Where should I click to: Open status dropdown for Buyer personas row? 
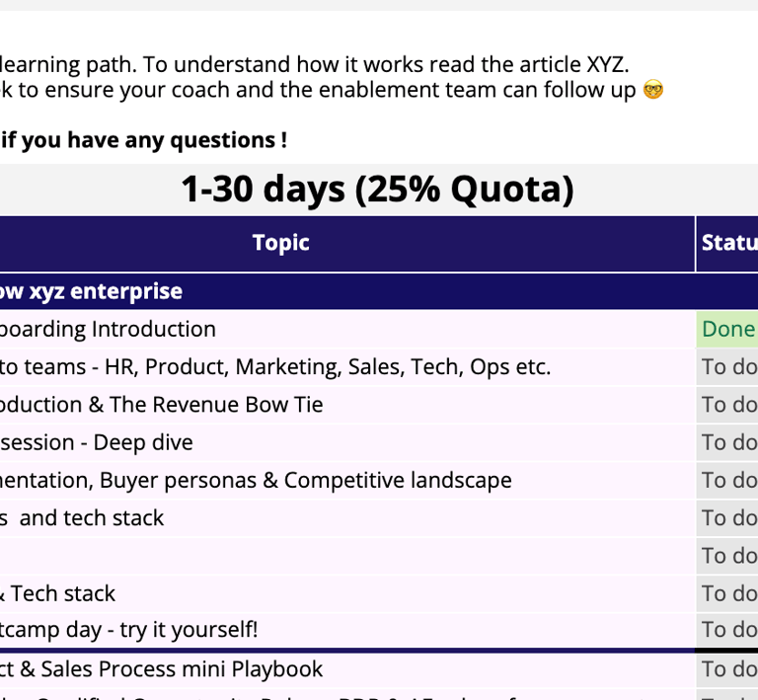click(x=728, y=480)
